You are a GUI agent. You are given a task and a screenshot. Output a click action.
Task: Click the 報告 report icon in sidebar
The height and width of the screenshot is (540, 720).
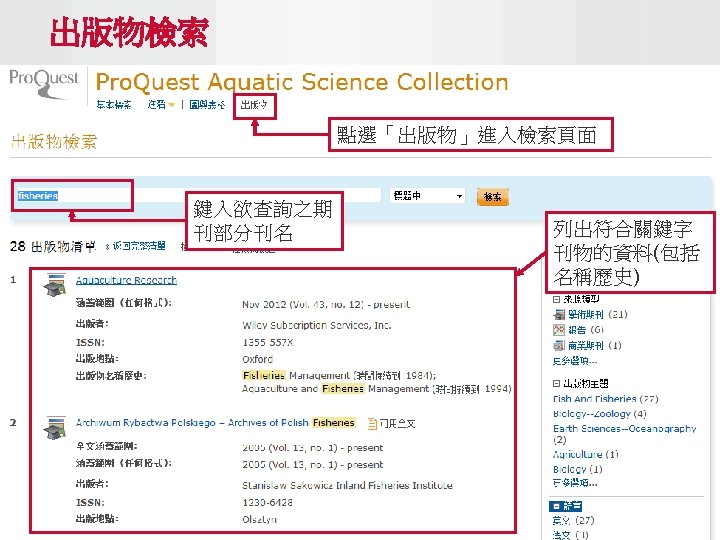click(559, 330)
